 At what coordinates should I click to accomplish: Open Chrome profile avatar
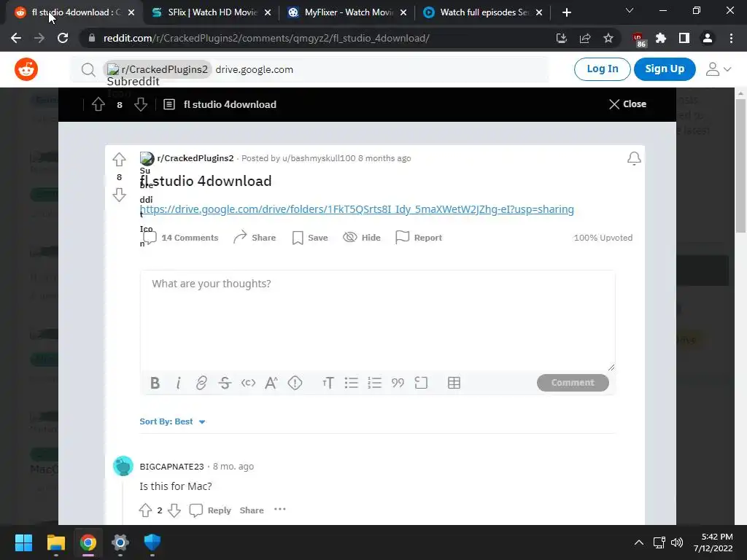tap(708, 38)
